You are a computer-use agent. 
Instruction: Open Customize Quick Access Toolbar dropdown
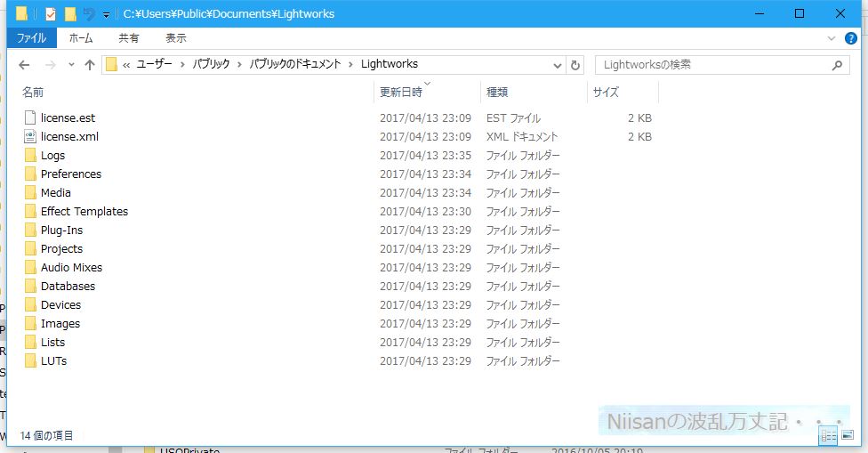click(106, 15)
